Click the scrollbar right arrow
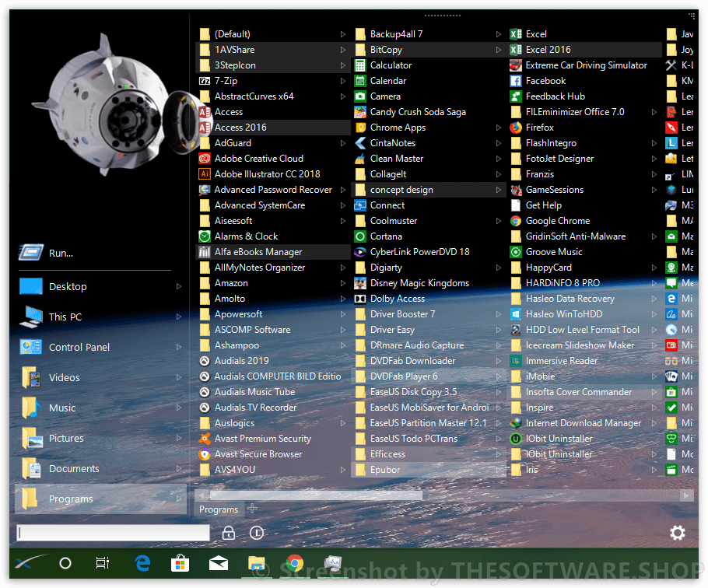This screenshot has width=708, height=588. pyautogui.click(x=687, y=495)
